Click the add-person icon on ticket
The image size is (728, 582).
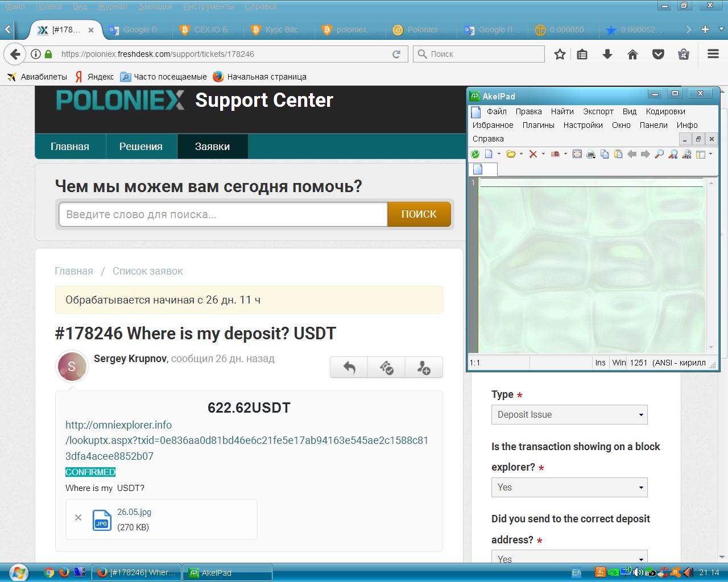[x=424, y=368]
